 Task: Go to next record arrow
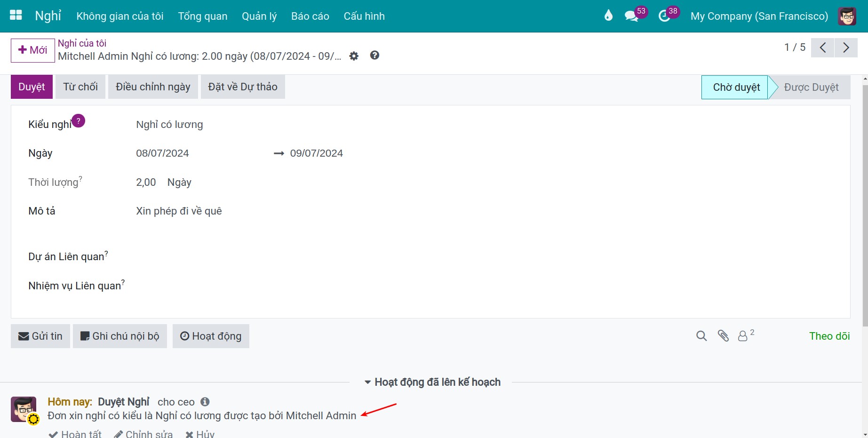846,48
